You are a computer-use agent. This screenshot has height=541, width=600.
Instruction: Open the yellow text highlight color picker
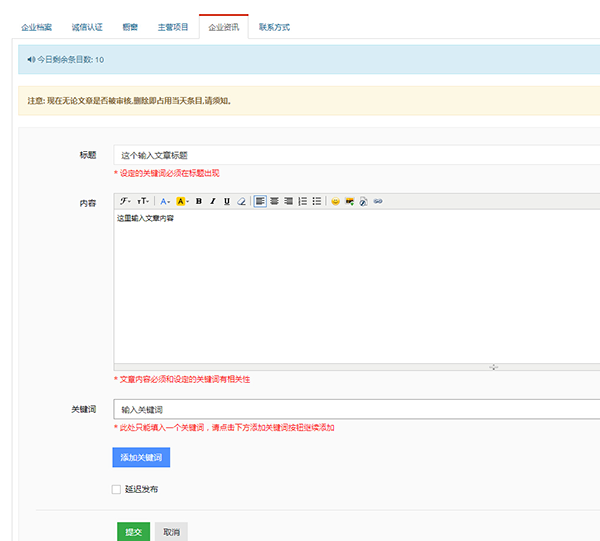click(x=182, y=201)
